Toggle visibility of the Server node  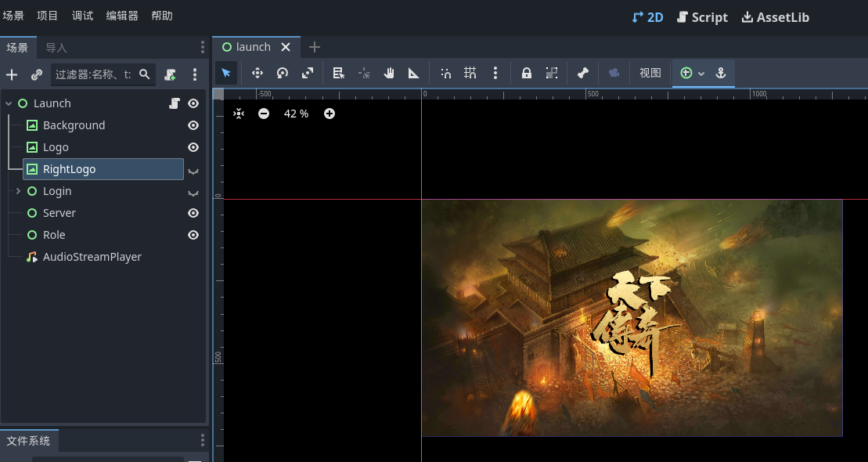tap(193, 213)
